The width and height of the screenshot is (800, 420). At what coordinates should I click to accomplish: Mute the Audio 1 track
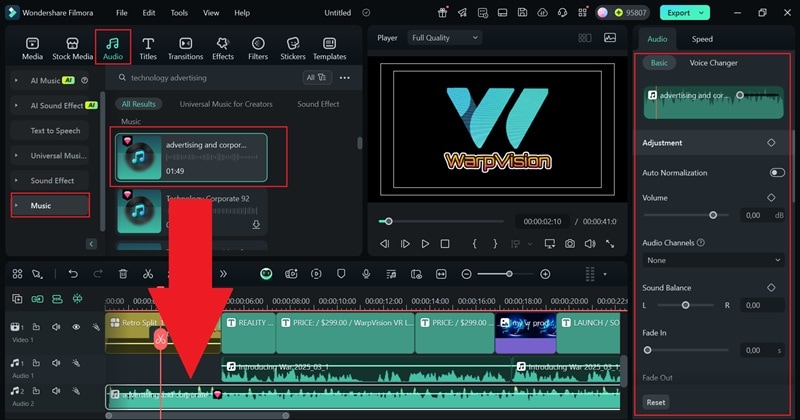click(x=56, y=363)
